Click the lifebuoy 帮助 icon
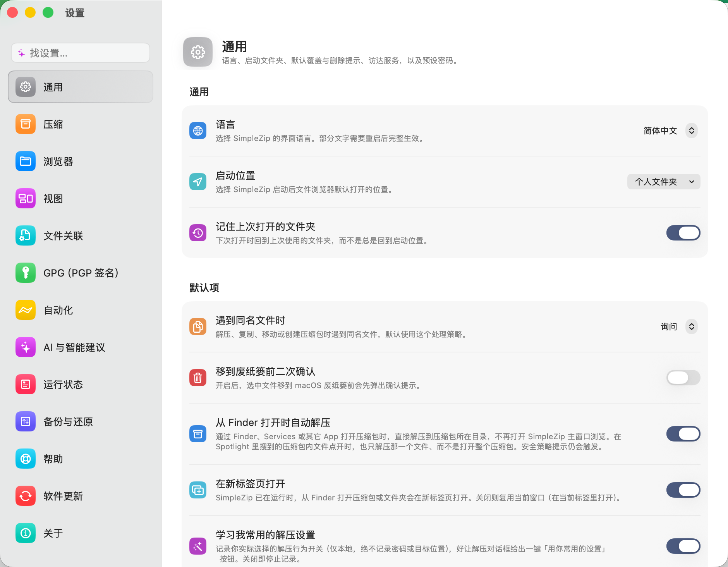 [x=26, y=459]
